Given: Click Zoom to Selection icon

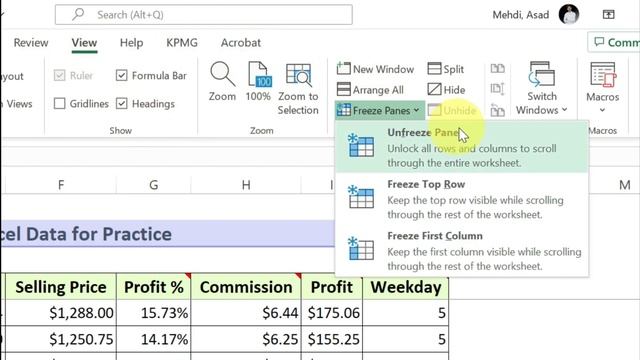Looking at the screenshot, I should [298, 75].
